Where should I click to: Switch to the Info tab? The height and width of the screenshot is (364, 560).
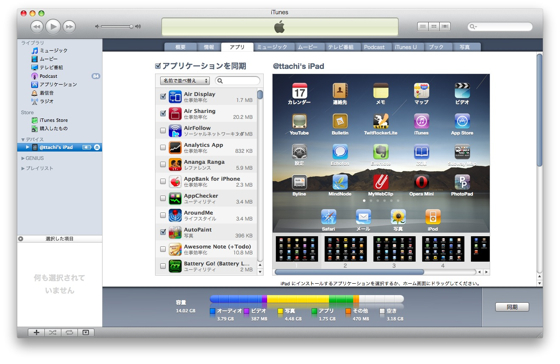(x=209, y=47)
